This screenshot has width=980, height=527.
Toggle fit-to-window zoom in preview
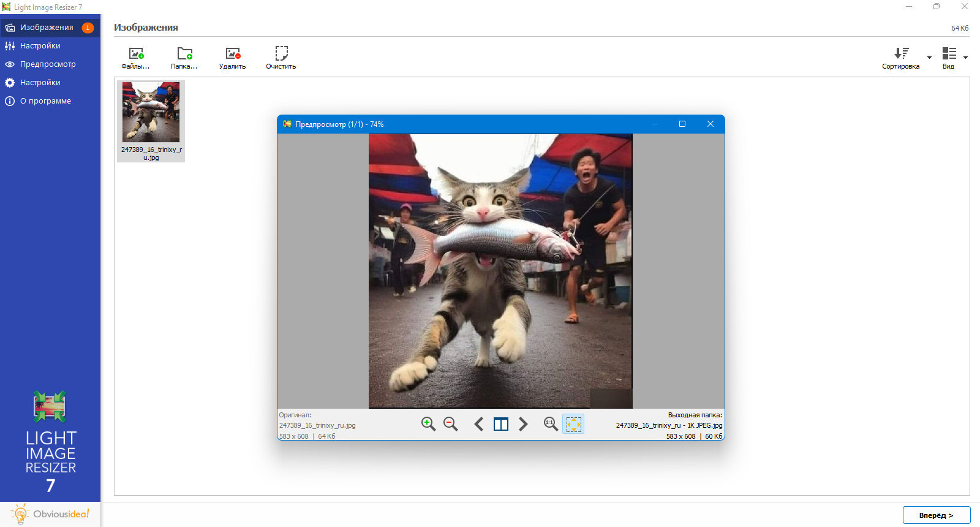(573, 424)
